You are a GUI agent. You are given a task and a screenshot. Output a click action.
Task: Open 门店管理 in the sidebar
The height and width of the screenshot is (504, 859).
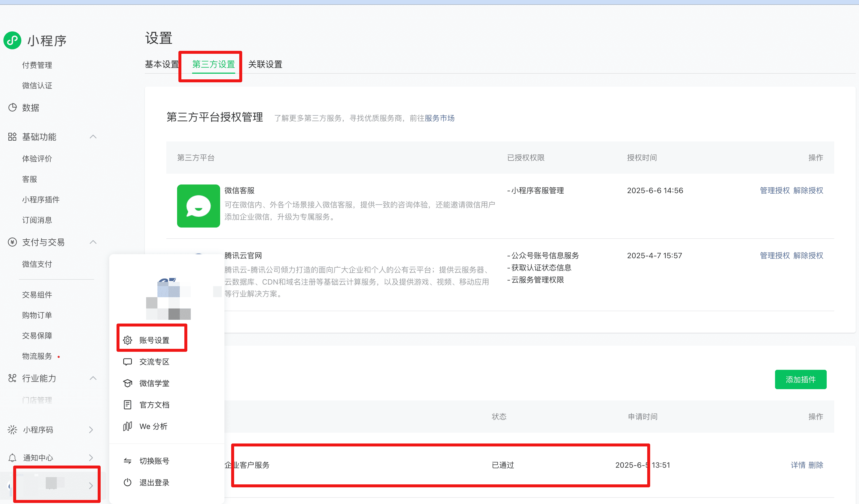pos(37,400)
